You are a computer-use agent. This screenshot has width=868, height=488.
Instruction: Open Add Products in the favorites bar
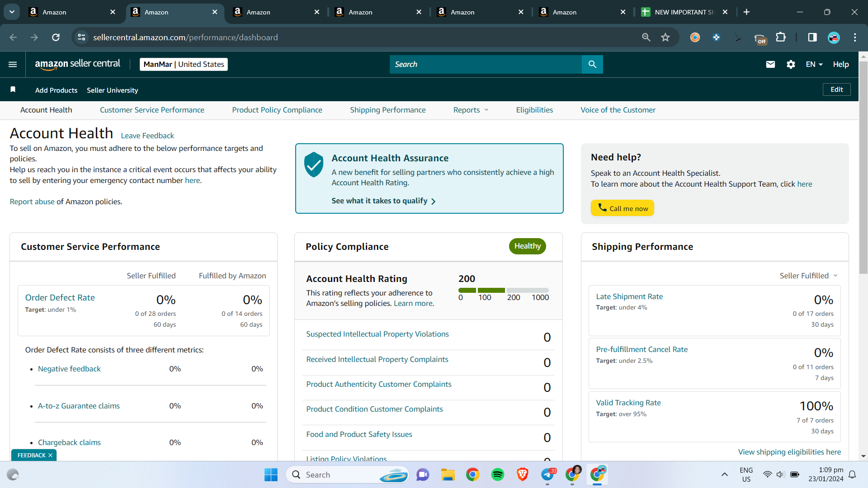56,90
